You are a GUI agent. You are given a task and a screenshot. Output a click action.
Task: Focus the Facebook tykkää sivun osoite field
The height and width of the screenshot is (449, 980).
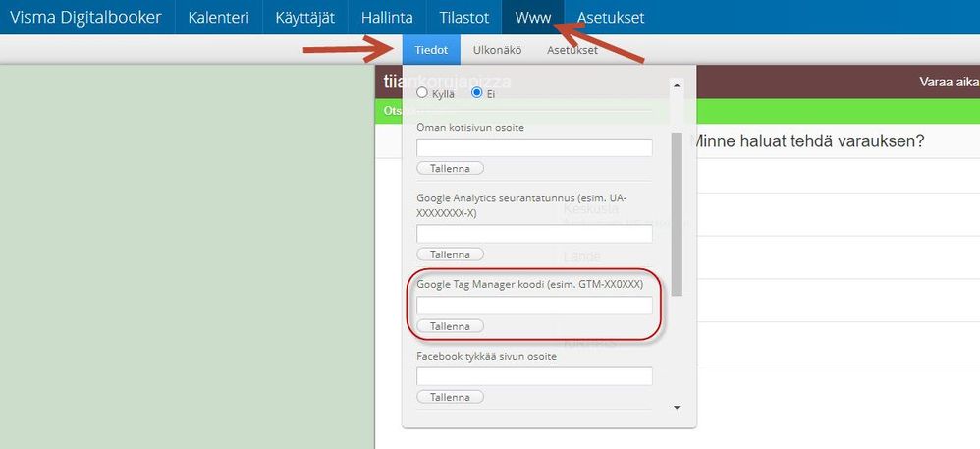[534, 376]
